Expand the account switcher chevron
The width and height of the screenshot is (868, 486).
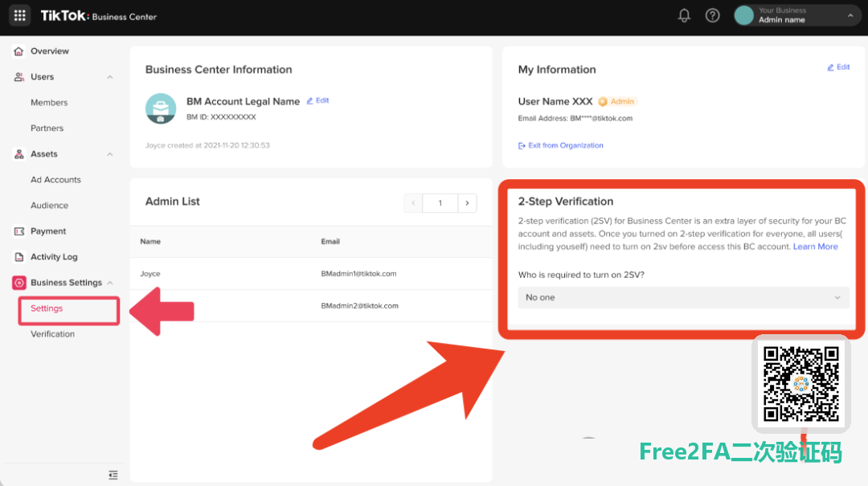tap(850, 16)
